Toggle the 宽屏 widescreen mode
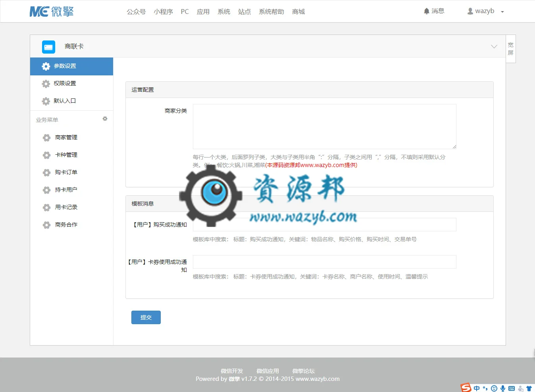The height and width of the screenshot is (392, 535). click(511, 49)
